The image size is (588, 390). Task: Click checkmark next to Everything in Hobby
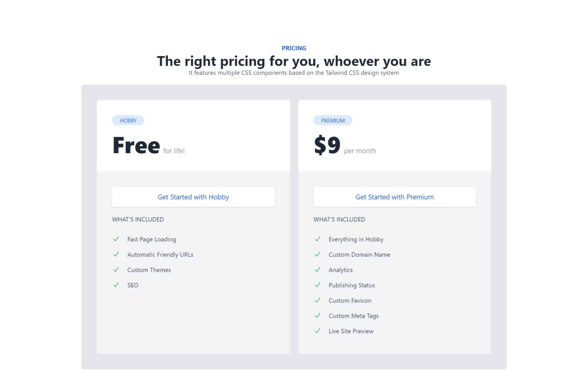click(317, 239)
